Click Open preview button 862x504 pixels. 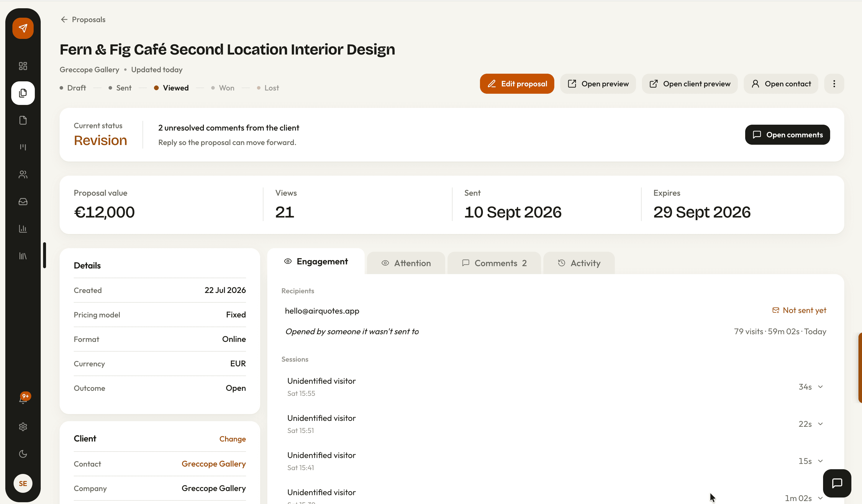[x=598, y=84]
